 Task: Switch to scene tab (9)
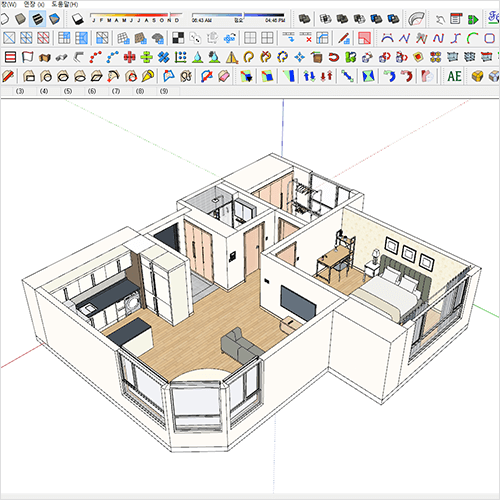click(164, 91)
